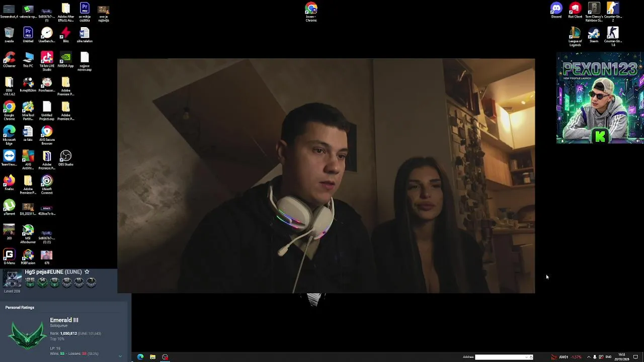Open Untitled Premiere project file
This screenshot has height=362, width=644.
point(28,35)
